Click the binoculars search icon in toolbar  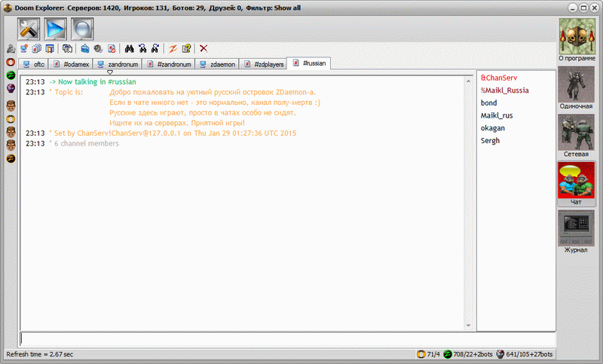click(129, 49)
